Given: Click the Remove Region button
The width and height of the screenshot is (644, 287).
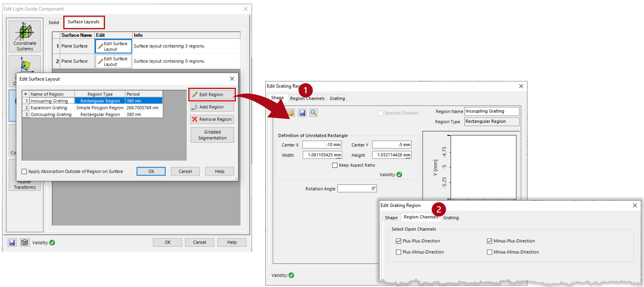Looking at the screenshot, I should 212,119.
